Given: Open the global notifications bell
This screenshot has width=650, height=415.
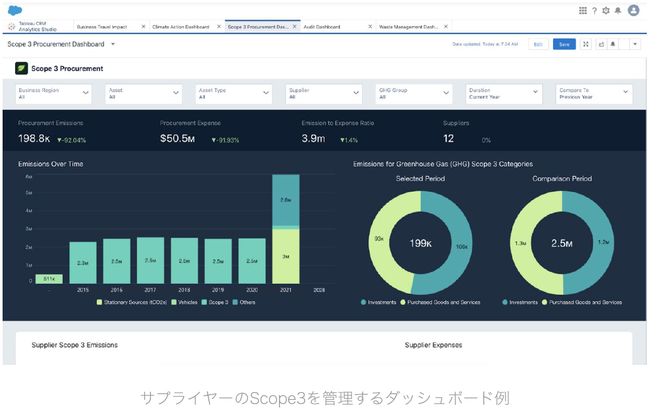Looking at the screenshot, I should click(618, 11).
